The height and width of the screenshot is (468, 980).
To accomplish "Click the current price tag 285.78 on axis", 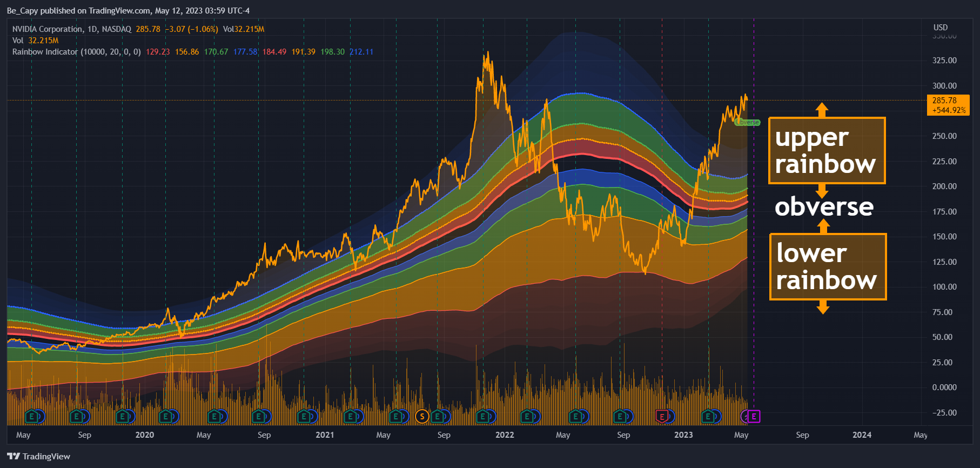I will pos(948,105).
